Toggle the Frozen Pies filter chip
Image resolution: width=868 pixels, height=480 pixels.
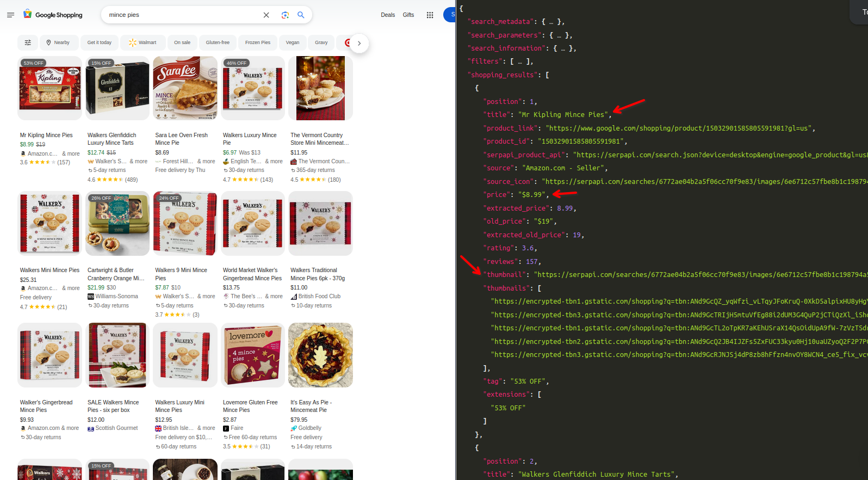(x=258, y=42)
